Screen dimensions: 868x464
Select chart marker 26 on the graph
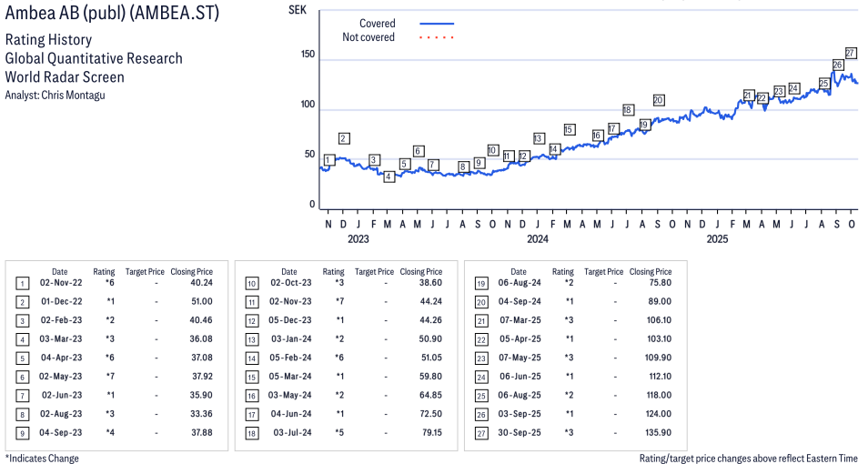[x=837, y=66]
